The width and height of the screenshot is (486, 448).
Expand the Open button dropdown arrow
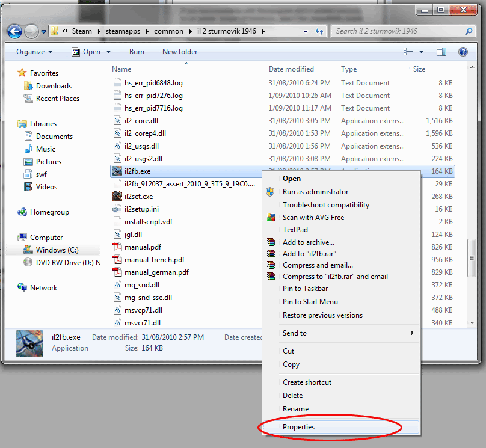(108, 52)
